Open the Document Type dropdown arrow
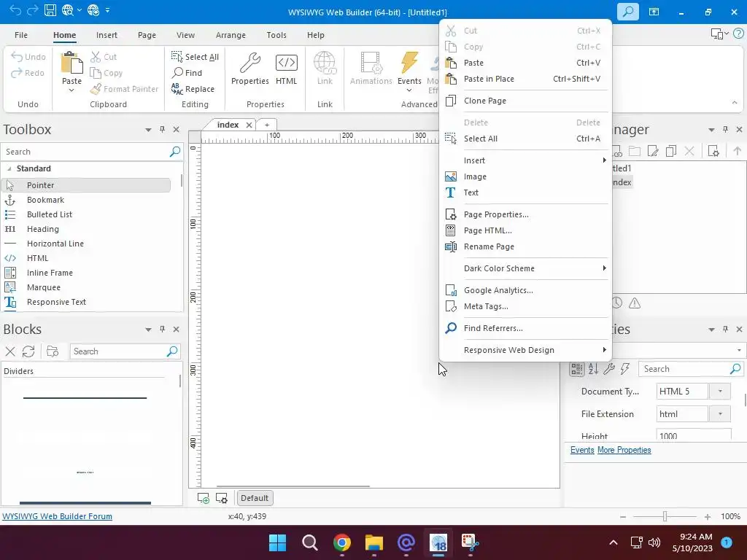 click(x=720, y=392)
